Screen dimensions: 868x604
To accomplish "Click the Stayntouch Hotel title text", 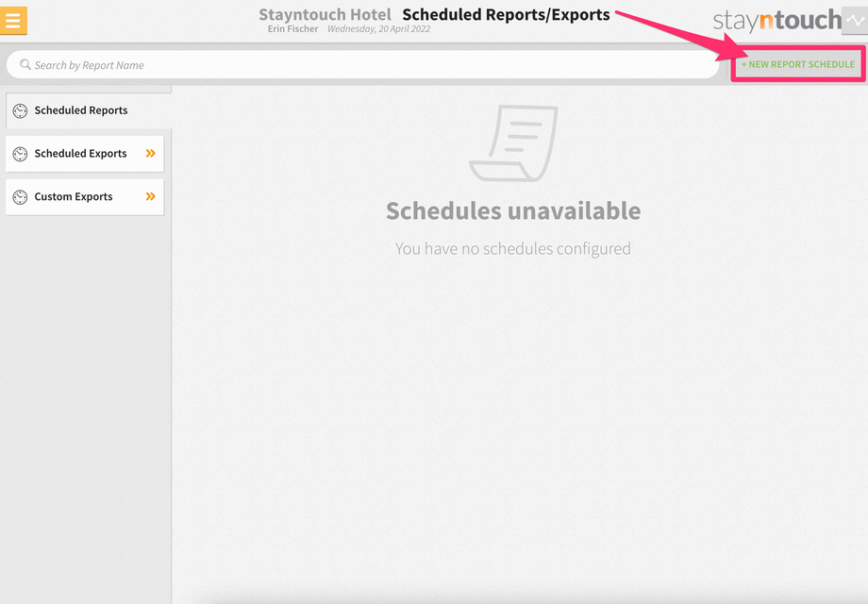I will pyautogui.click(x=325, y=14).
